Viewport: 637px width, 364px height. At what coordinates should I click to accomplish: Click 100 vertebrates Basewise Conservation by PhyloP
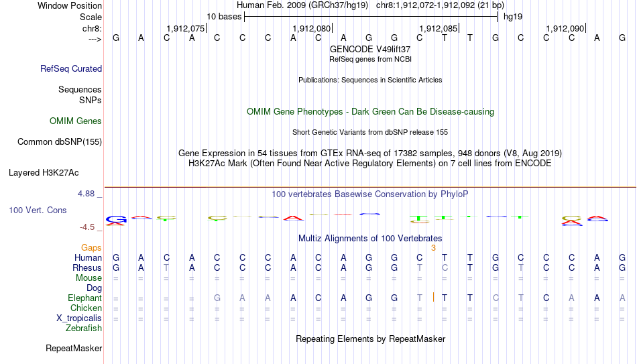[370, 194]
